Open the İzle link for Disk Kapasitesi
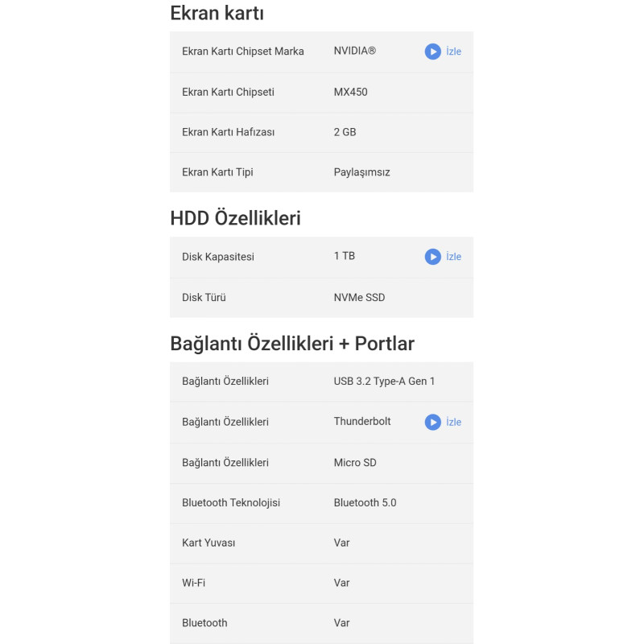 pos(453,257)
